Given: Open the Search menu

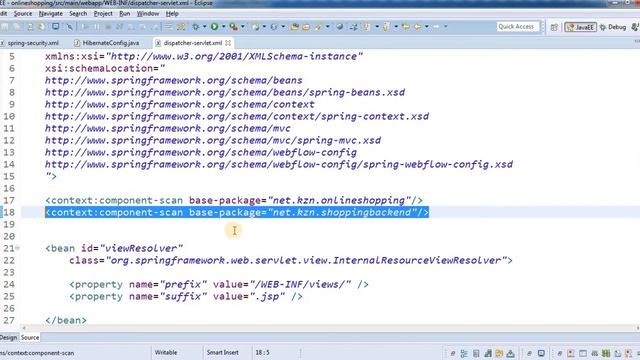Looking at the screenshot, I should (78, 13).
